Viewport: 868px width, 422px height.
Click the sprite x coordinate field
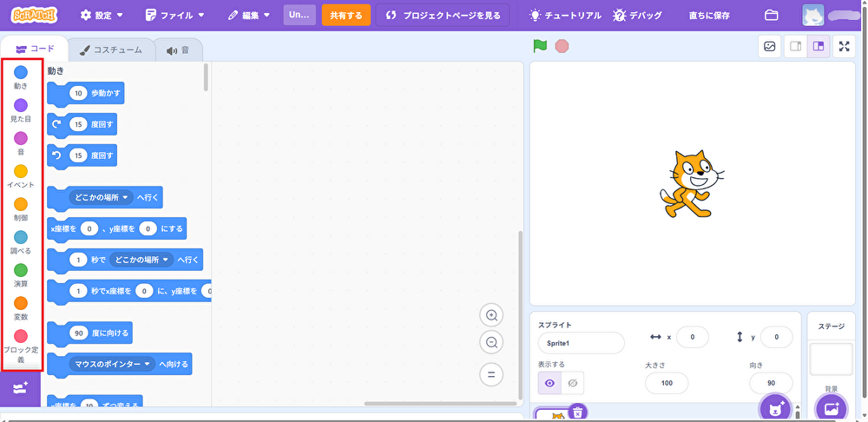[692, 337]
